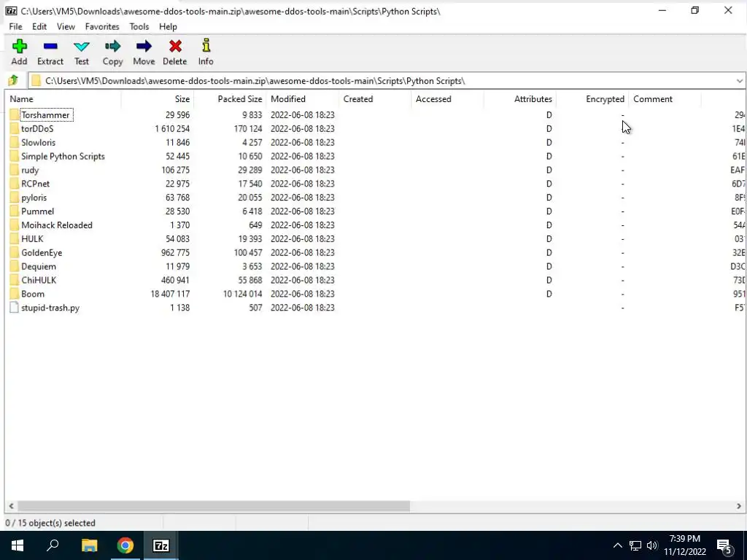
Task: Select the Boom folder icon
Action: [15, 295]
